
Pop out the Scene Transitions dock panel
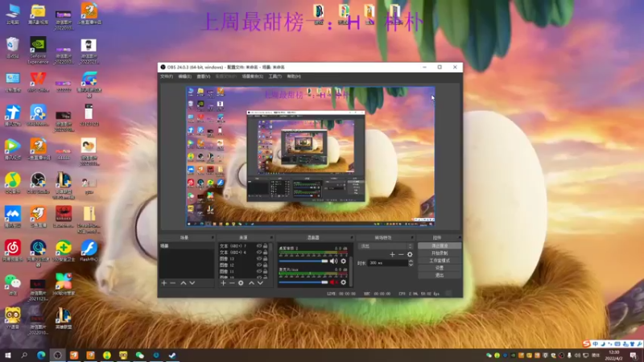tap(412, 237)
